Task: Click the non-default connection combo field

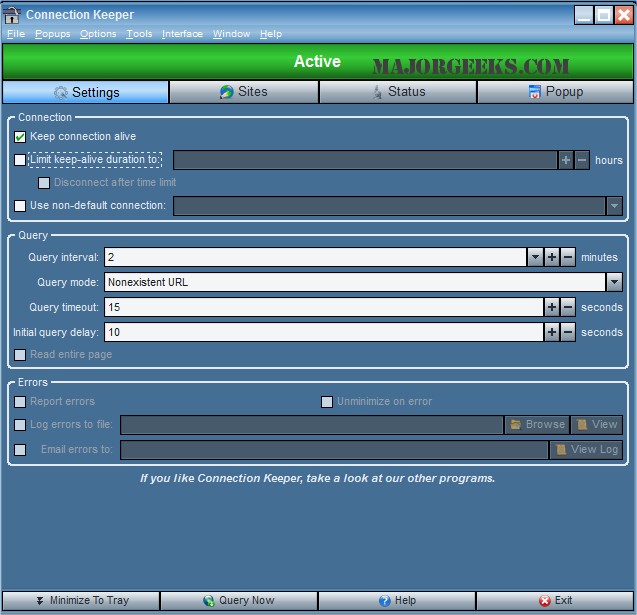Action: pyautogui.click(x=390, y=206)
